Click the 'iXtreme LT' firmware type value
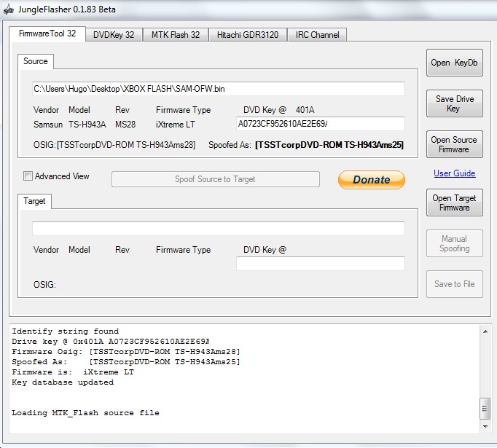 [176, 125]
